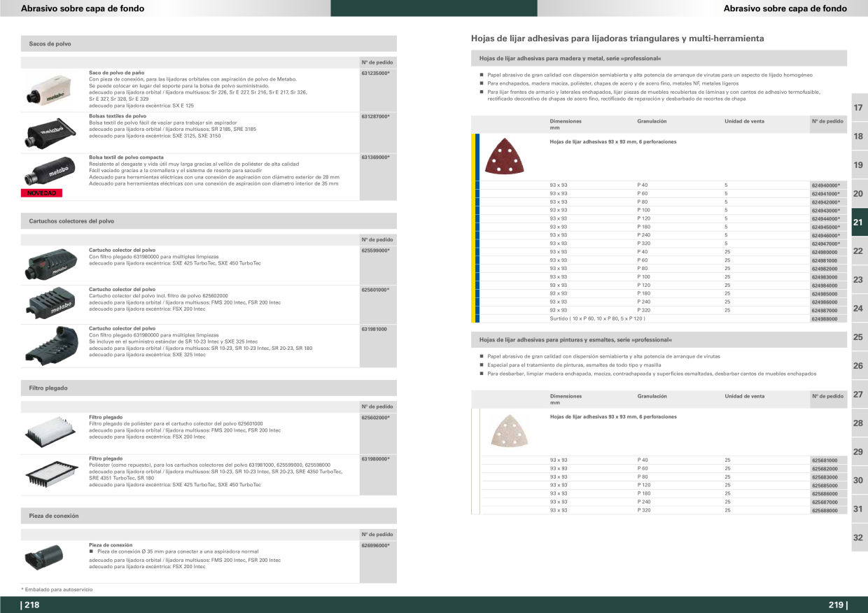The height and width of the screenshot is (613, 868).
Task: Click the red NOVEDAD badge
Action: 43,192
